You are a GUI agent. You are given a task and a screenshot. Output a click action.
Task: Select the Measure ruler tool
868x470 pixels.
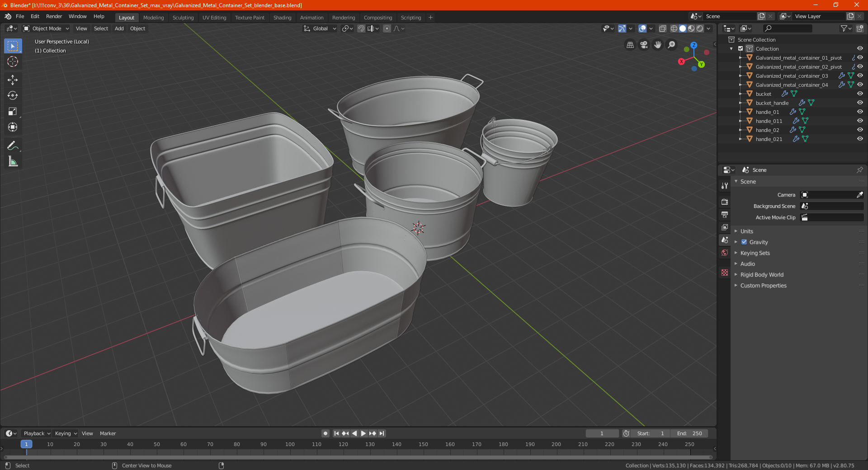tap(13, 161)
